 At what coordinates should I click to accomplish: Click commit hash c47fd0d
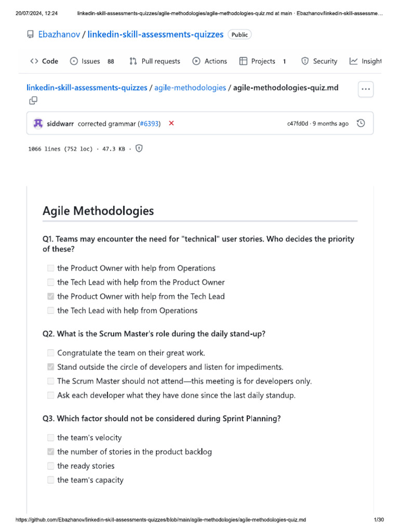pyautogui.click(x=297, y=124)
